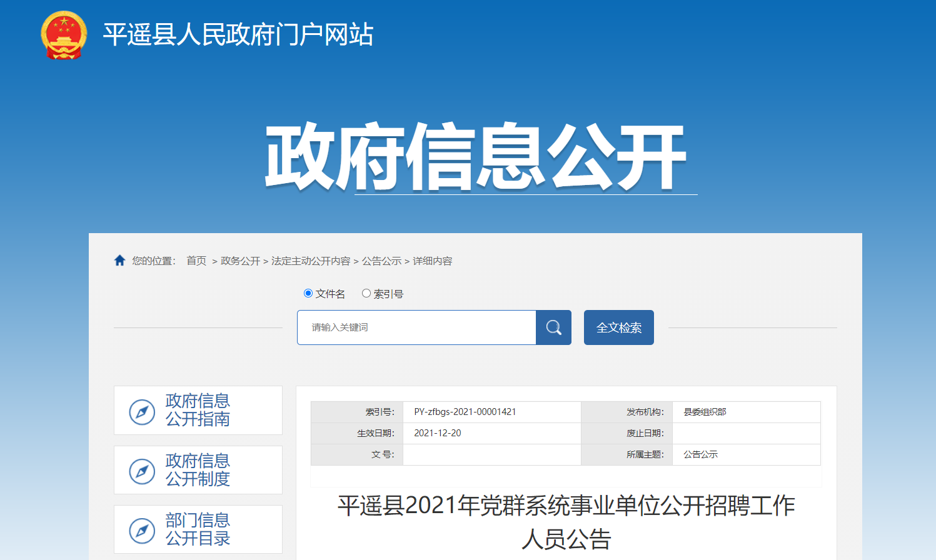Click compass icon beside 政府信息公开指南
This screenshot has width=936, height=560.
coord(142,412)
